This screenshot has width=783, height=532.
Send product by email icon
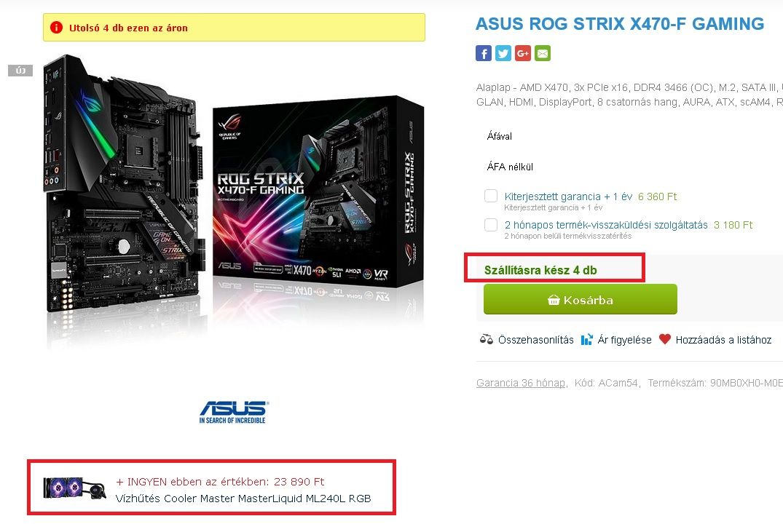coord(543,53)
